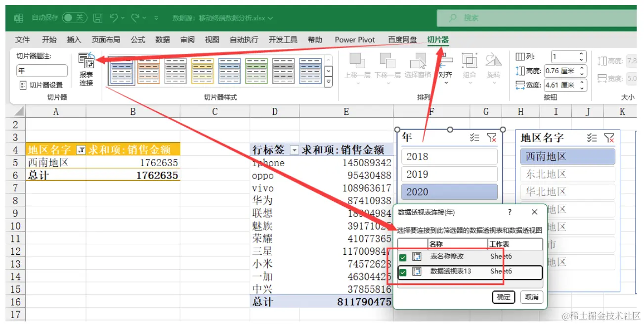Select 2020 in the 年 slicer
This screenshot has width=644, height=324.
coord(449,192)
